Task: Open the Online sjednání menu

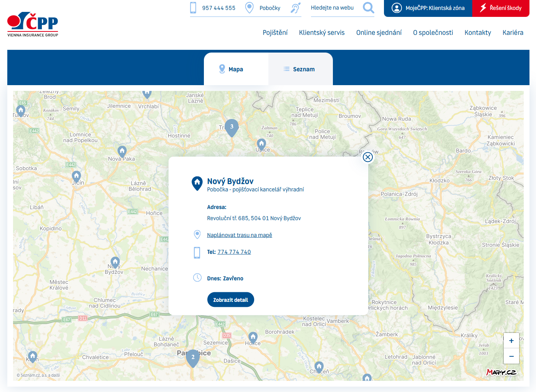Action: click(379, 33)
